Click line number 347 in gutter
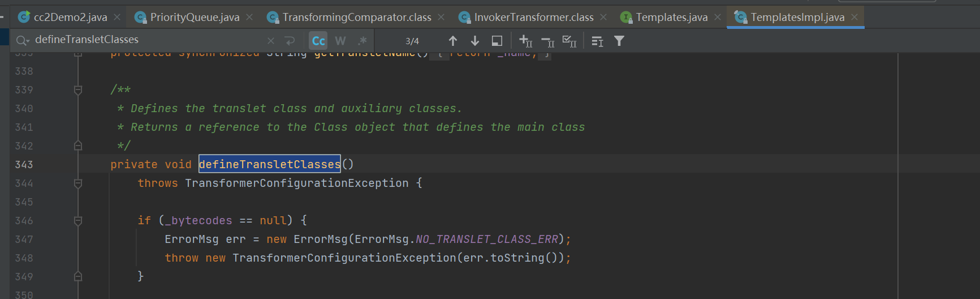This screenshot has height=299, width=980. [x=24, y=239]
